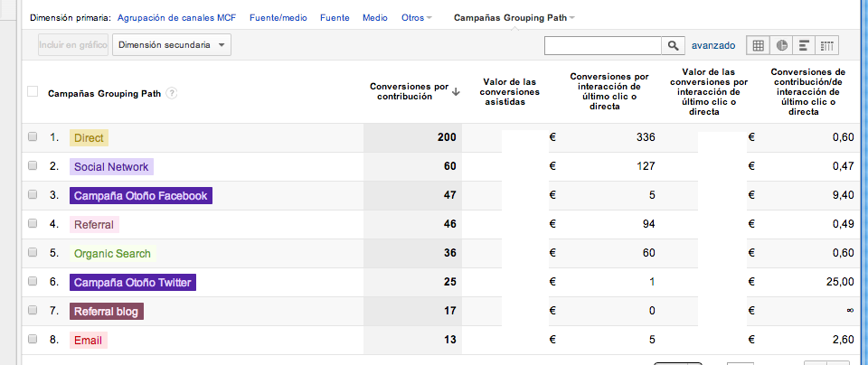
Task: Tick the checkbox for Direct row
Action: point(33,137)
